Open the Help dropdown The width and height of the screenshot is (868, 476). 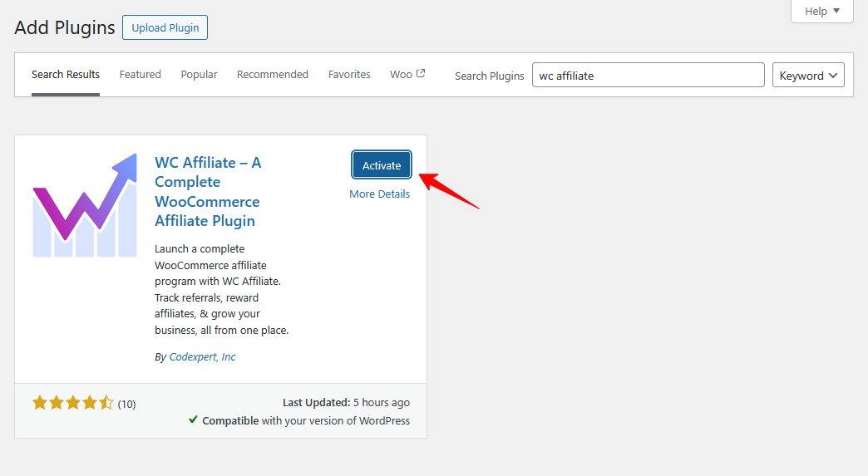(822, 11)
